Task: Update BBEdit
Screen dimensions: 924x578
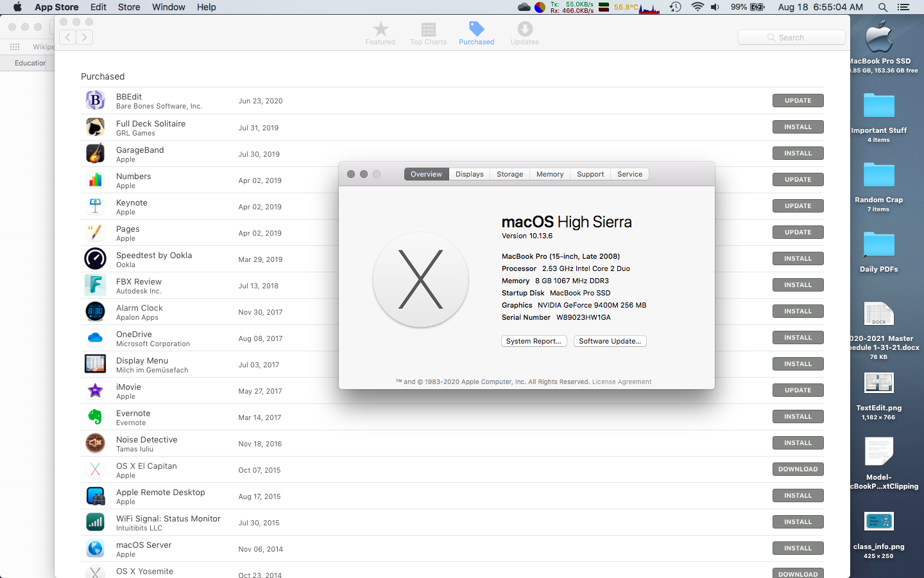Action: point(798,101)
